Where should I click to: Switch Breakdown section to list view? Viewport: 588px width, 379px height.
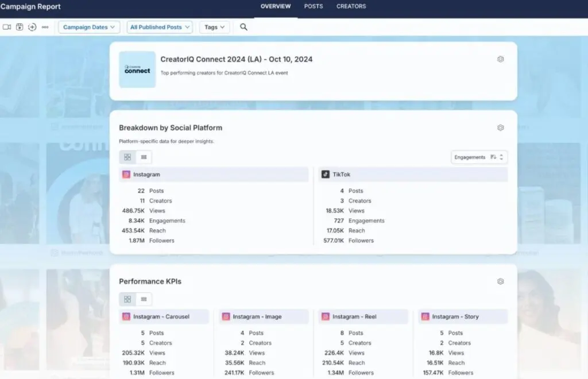(x=144, y=157)
